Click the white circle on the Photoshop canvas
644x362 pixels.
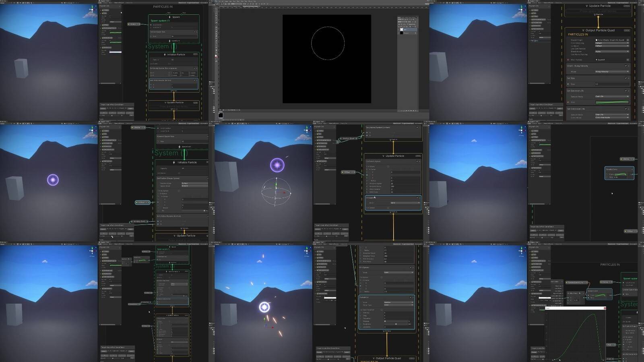point(328,43)
